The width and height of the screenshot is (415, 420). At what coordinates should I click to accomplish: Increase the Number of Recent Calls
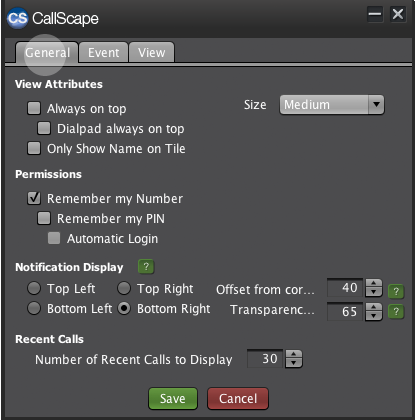[294, 354]
